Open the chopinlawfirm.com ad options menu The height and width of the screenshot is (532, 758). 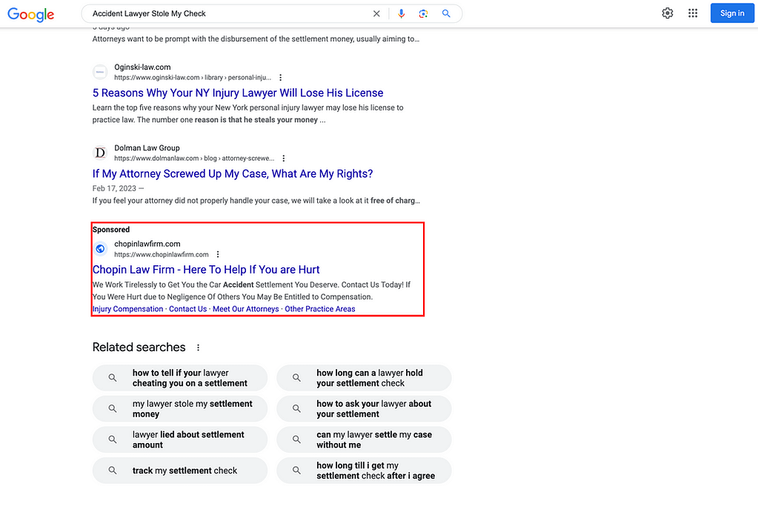click(x=218, y=254)
